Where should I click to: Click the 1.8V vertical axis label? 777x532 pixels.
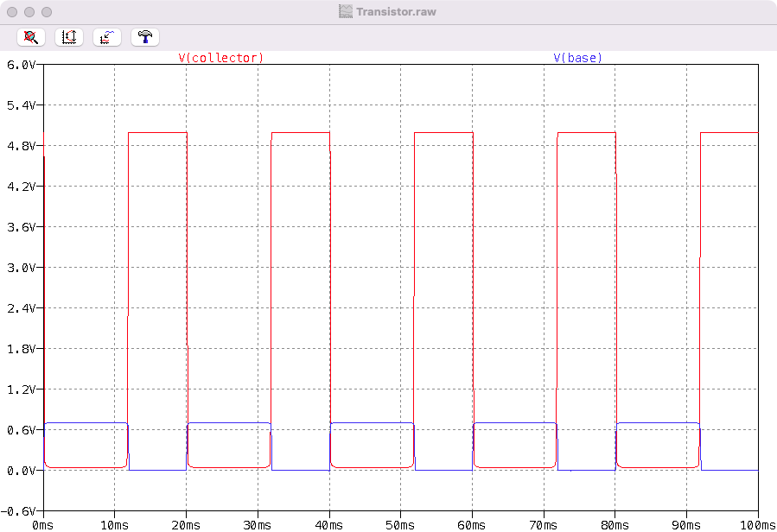(21, 349)
